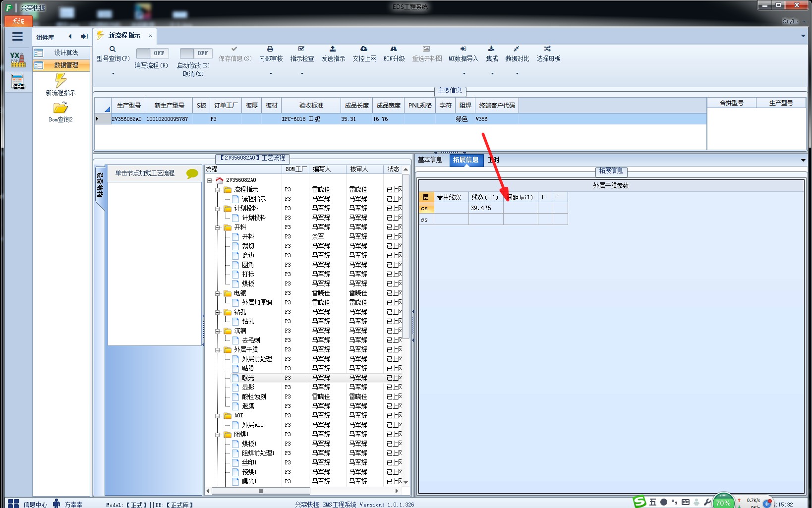812x508 pixels.
Task: Open the MI数据导入 dropdown arrow
Action: tap(464, 74)
